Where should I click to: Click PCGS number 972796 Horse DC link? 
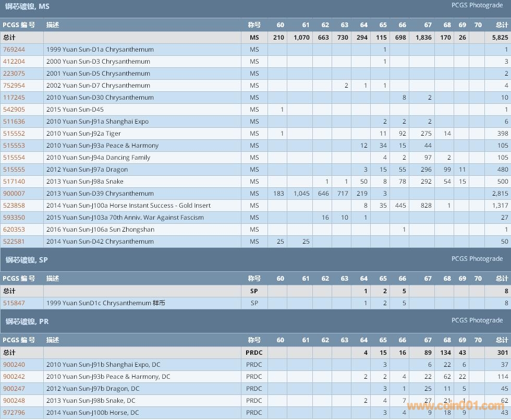click(14, 413)
